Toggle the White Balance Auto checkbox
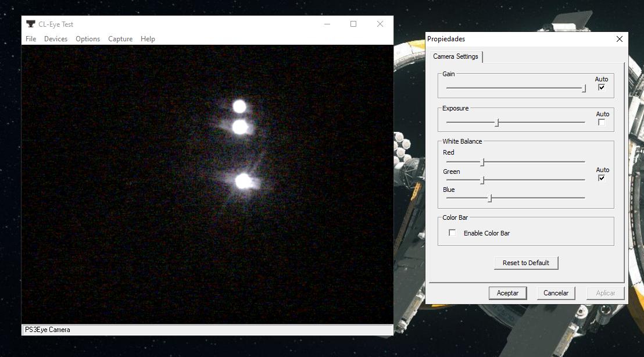Viewport: 644px width, 357px height. (x=602, y=178)
